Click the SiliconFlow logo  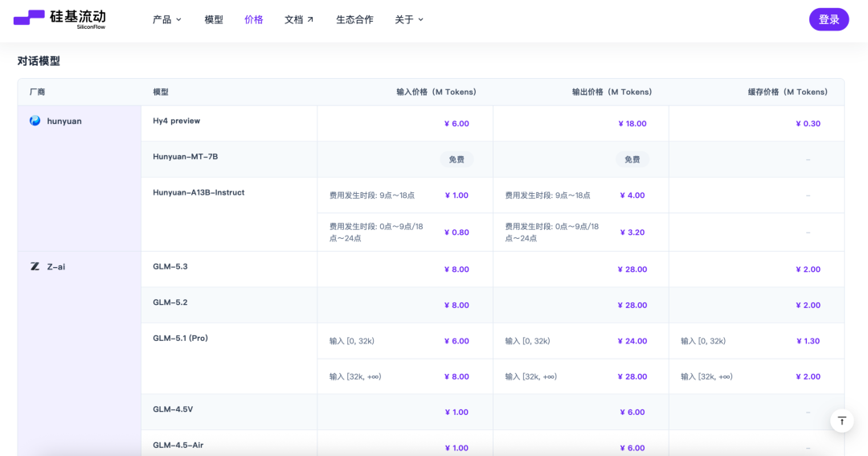point(59,18)
